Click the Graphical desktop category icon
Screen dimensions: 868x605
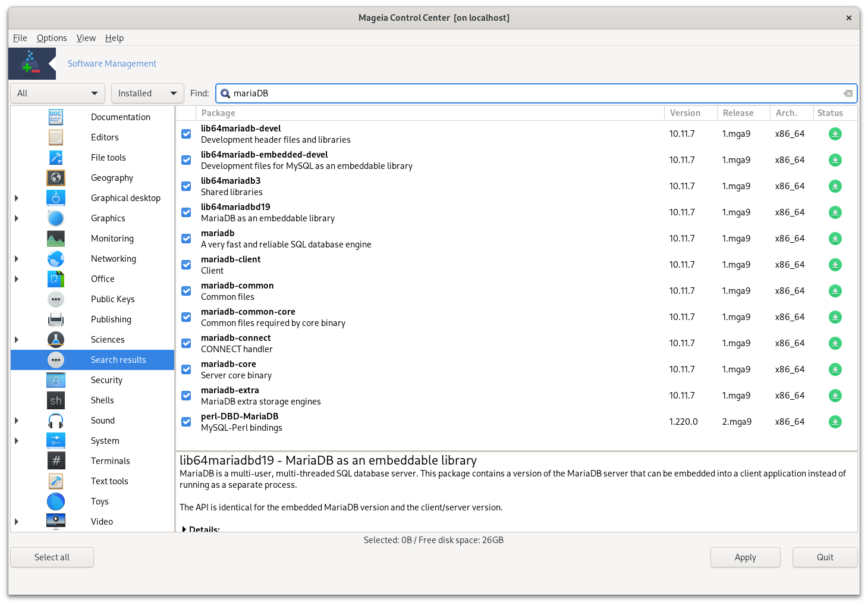pos(56,198)
